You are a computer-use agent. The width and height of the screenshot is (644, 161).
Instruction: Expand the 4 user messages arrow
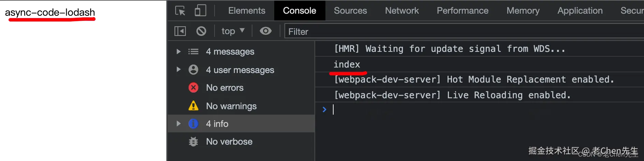[178, 70]
